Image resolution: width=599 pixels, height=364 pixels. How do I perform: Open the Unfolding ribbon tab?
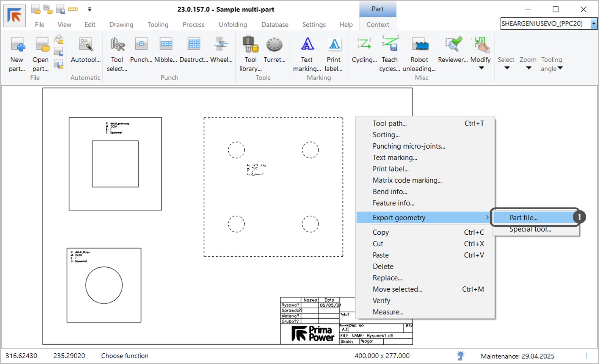point(232,25)
